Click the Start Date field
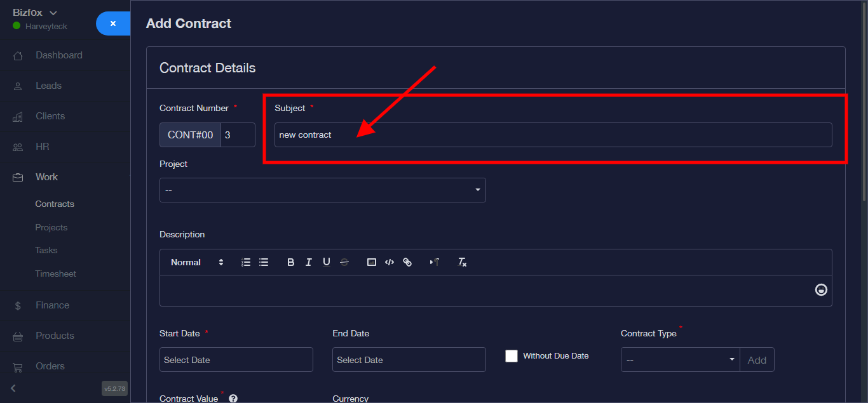The image size is (868, 403). (x=236, y=360)
